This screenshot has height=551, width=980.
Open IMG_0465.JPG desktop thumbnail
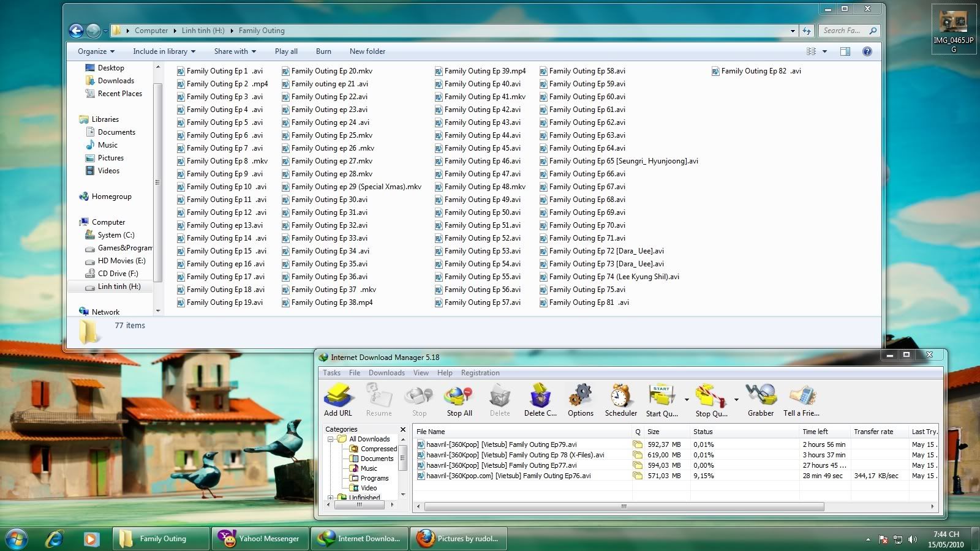953,29
